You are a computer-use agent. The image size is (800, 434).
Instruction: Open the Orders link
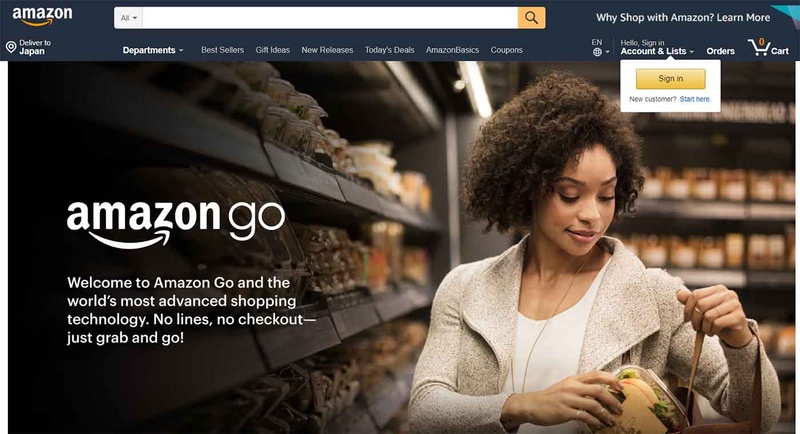pos(720,51)
